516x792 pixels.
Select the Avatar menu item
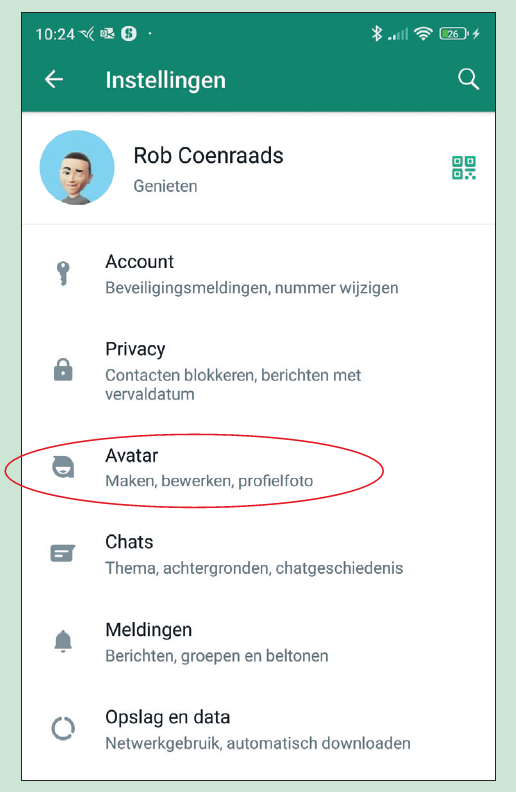click(258, 468)
